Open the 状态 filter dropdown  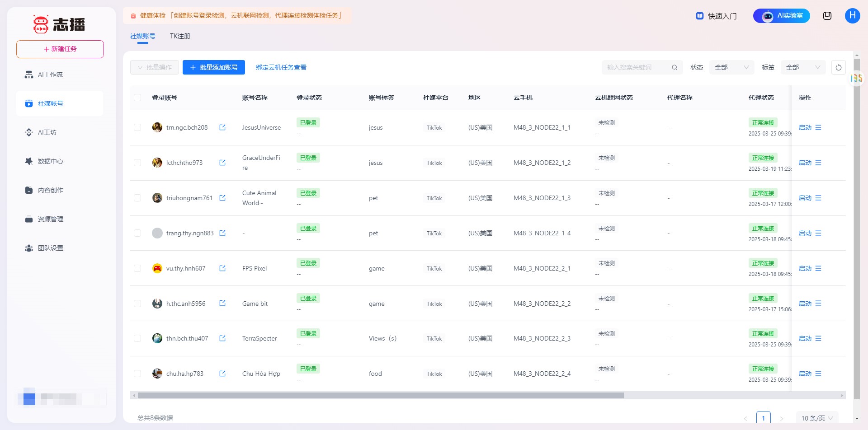pyautogui.click(x=731, y=67)
